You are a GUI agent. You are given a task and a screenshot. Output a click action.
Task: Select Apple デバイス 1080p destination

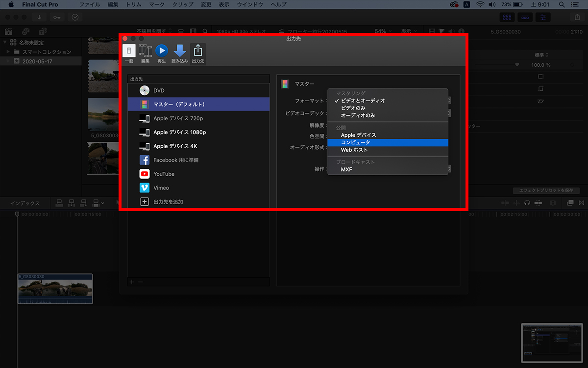pyautogui.click(x=179, y=132)
